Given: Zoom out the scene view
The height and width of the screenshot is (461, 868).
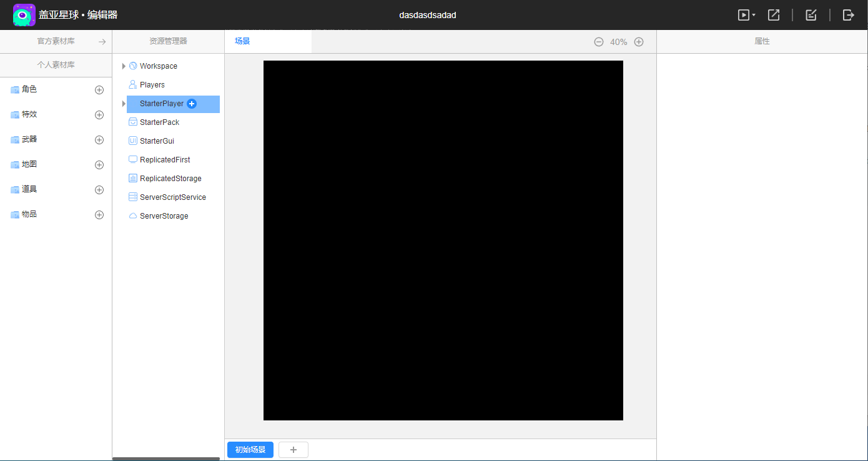Looking at the screenshot, I should (x=599, y=42).
